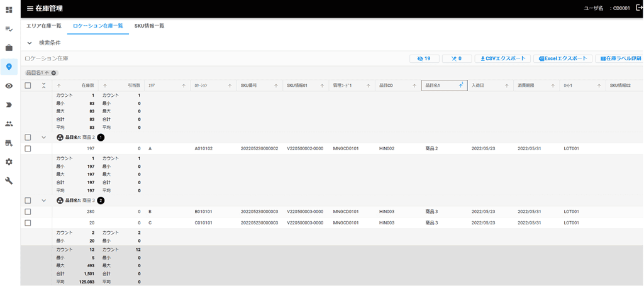Open the dashboard icon in the sidebar

pos(9,9)
